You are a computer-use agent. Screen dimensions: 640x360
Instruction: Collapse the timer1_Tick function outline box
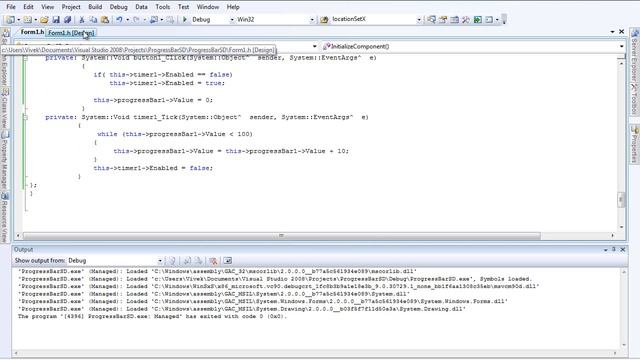click(25, 118)
